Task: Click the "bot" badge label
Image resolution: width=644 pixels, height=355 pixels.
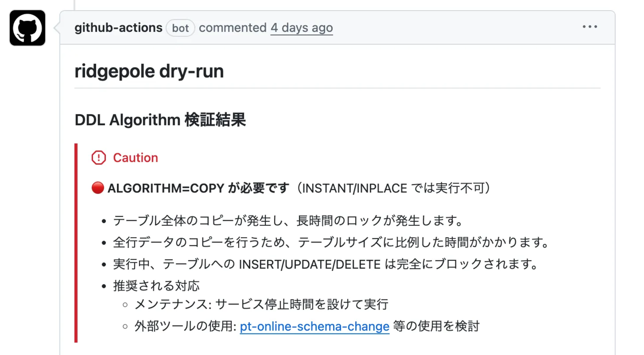Action: [x=180, y=28]
